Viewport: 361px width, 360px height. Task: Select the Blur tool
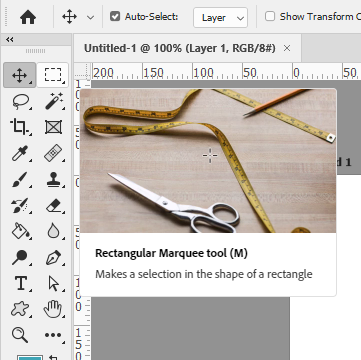pos(53,231)
